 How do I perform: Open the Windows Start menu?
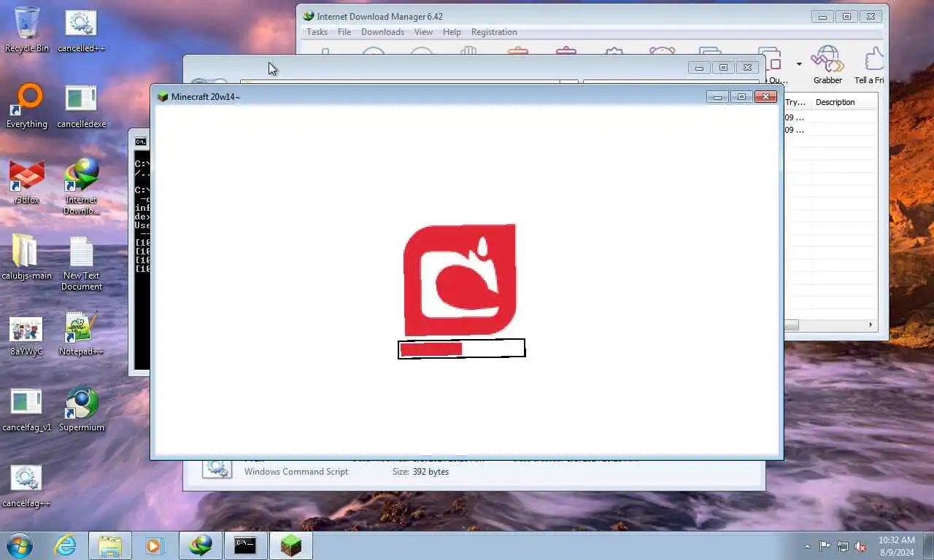(20, 545)
